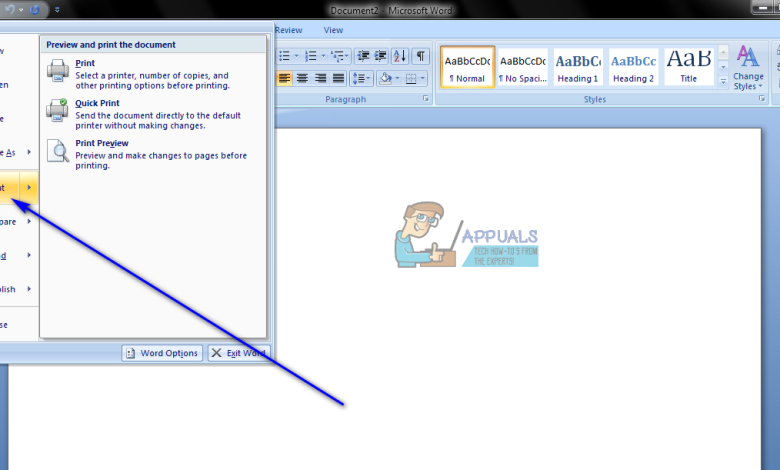
Task: Choose Quick Print to send to default printer
Action: coord(152,114)
